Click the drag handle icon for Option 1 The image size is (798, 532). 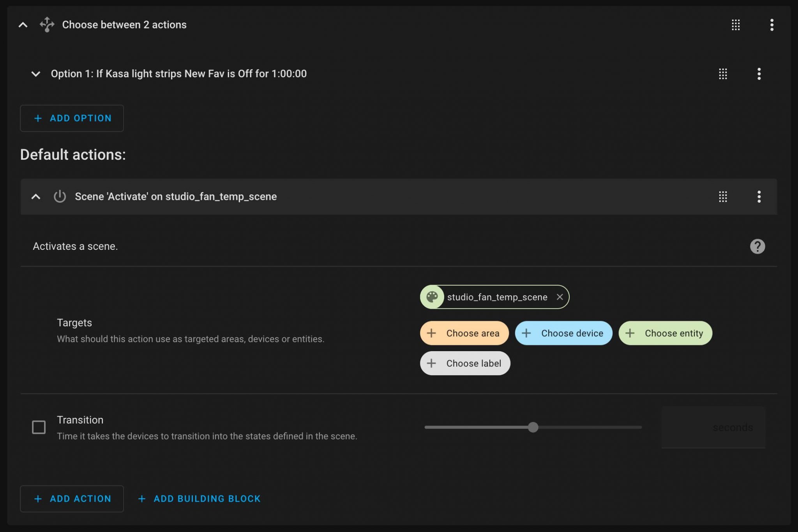click(x=723, y=74)
